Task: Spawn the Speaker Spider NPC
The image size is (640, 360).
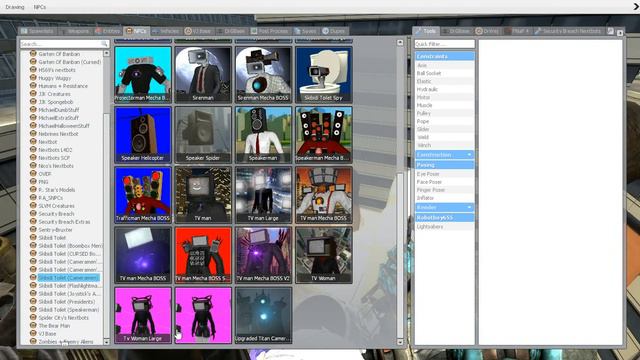Action: [203, 134]
